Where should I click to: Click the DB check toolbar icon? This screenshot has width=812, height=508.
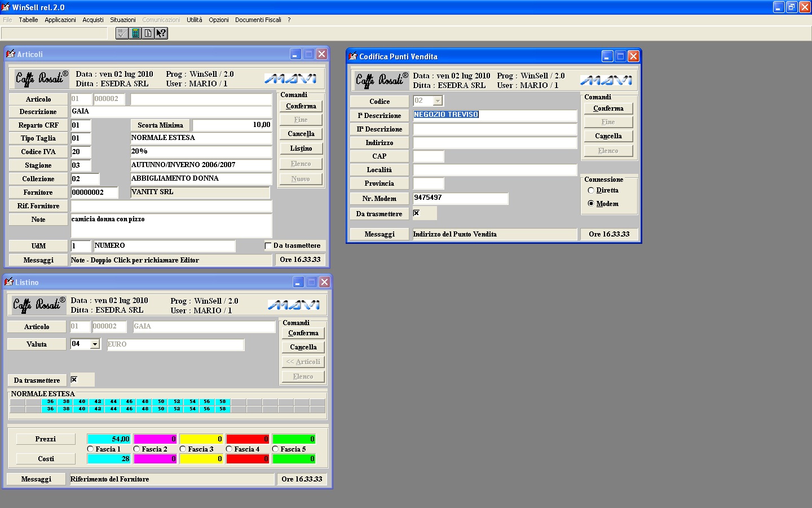[122, 33]
